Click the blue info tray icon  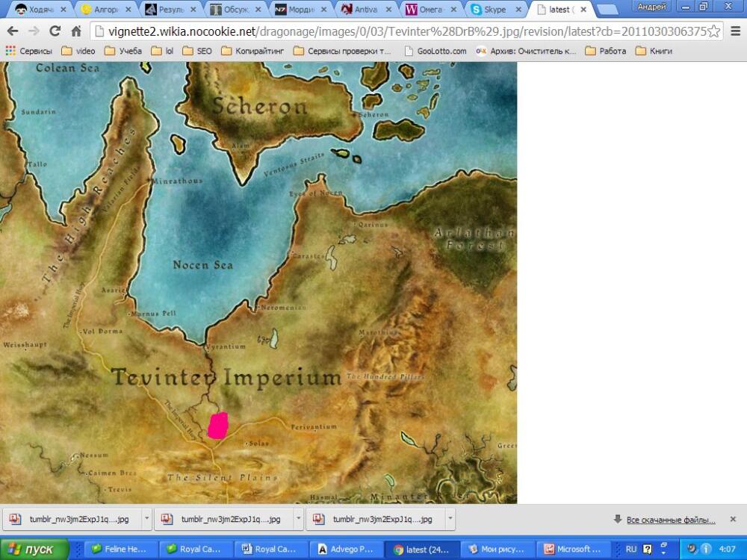(706, 549)
